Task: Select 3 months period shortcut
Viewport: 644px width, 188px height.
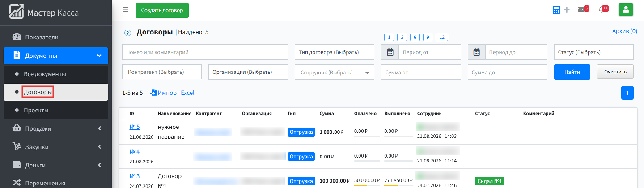Action: (402, 38)
